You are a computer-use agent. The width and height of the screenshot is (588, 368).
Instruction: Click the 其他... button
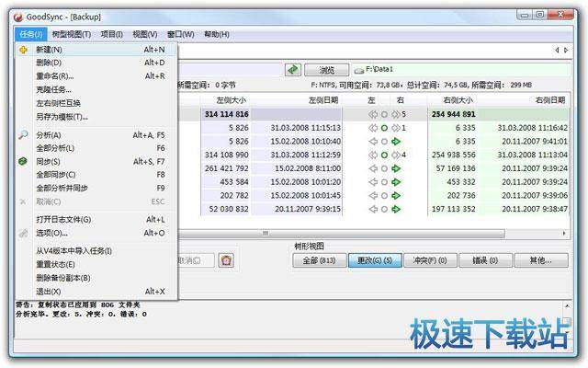(541, 260)
